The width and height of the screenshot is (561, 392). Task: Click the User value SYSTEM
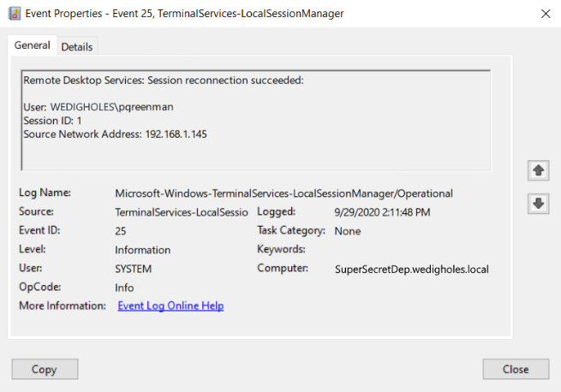134,269
